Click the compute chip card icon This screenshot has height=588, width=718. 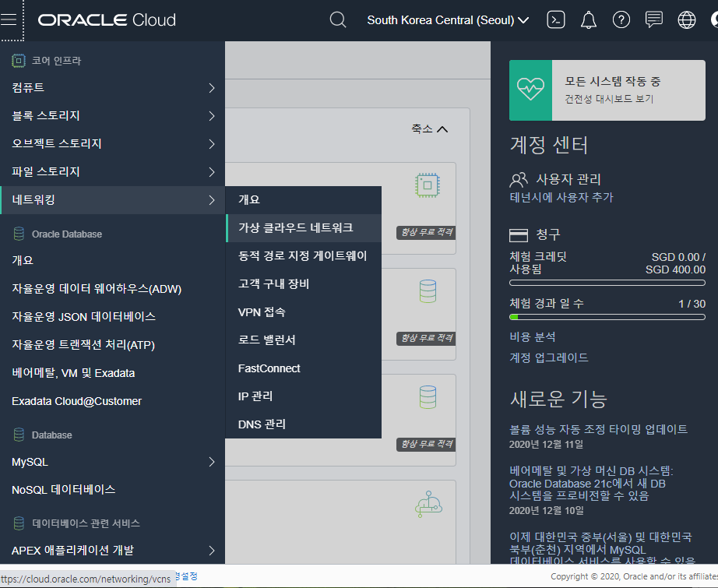428,185
